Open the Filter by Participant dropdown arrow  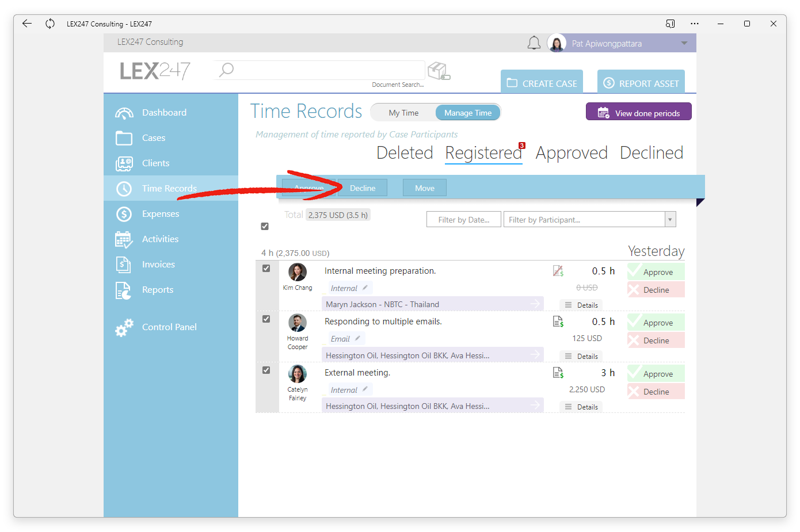670,220
